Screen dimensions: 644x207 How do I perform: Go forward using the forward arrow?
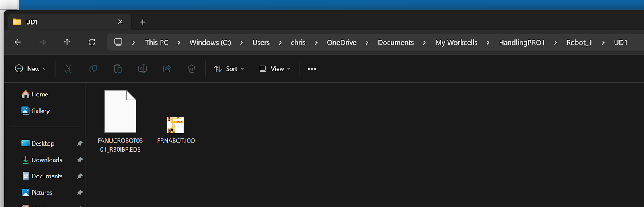[x=43, y=42]
